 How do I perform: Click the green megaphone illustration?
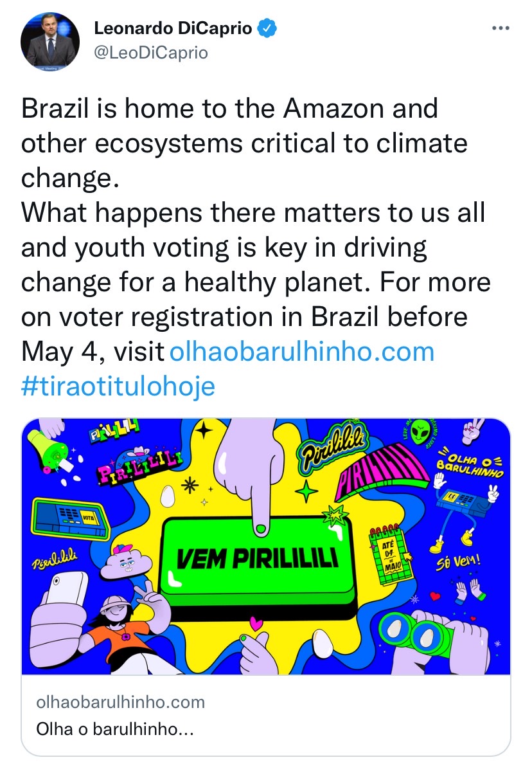point(48,449)
